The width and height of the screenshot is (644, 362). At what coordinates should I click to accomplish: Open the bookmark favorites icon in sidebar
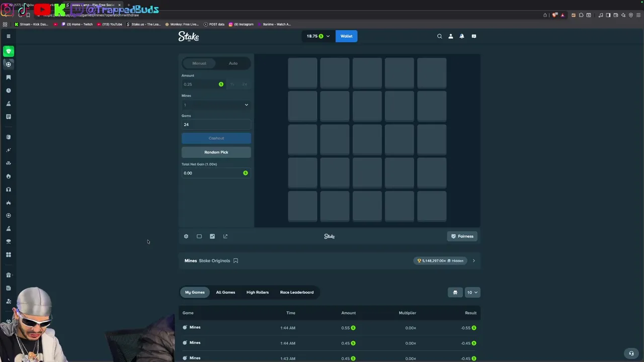[8, 77]
